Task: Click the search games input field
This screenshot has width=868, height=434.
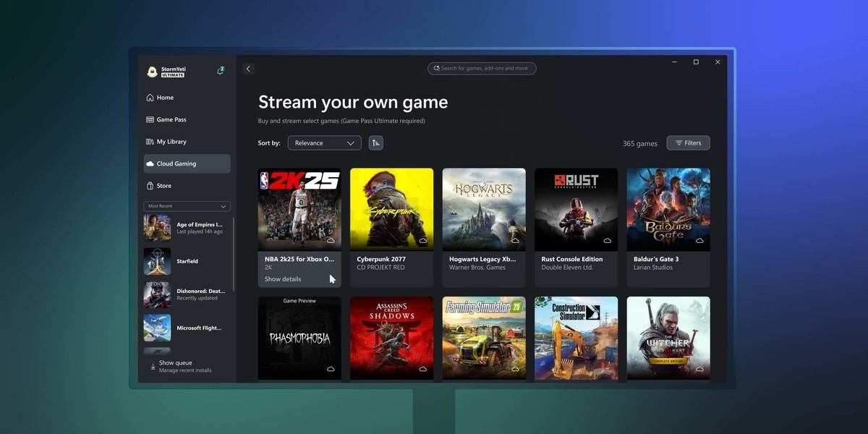Action: 482,69
